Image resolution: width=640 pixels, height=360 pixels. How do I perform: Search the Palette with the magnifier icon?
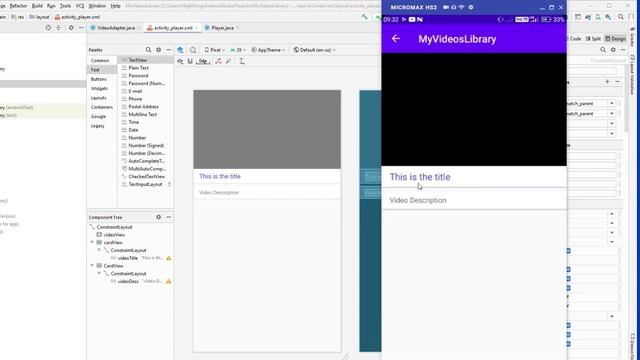coord(148,50)
